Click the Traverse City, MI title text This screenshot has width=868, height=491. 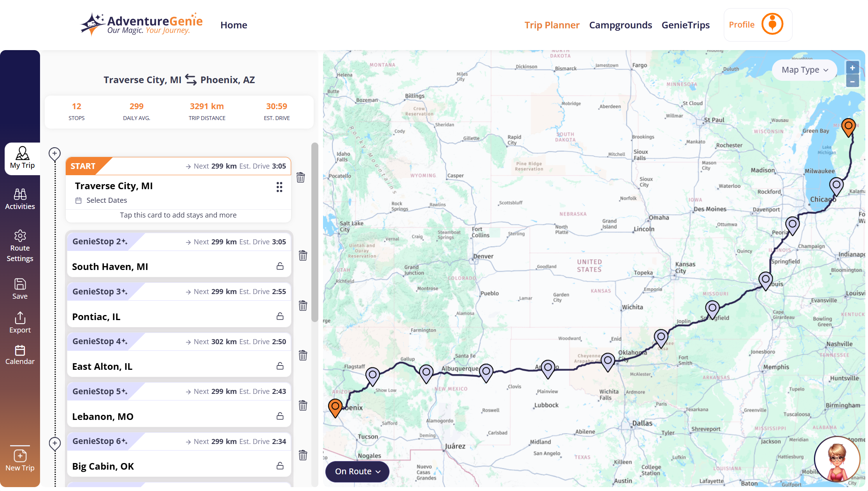coord(142,80)
